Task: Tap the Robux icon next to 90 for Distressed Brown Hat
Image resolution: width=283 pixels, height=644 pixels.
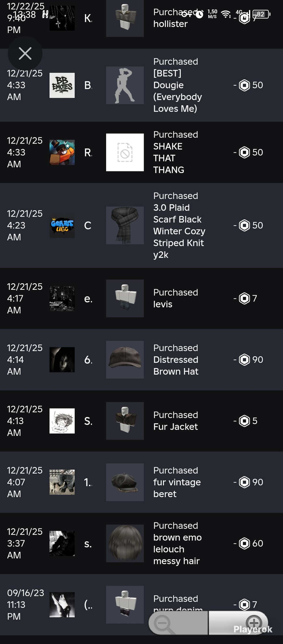Action: 245,360
